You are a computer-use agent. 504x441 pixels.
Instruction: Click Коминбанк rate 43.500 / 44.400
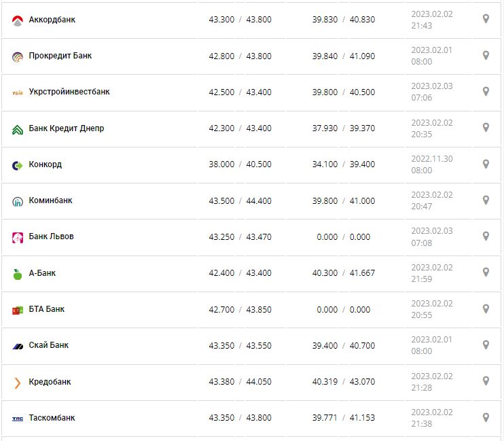[x=240, y=200]
